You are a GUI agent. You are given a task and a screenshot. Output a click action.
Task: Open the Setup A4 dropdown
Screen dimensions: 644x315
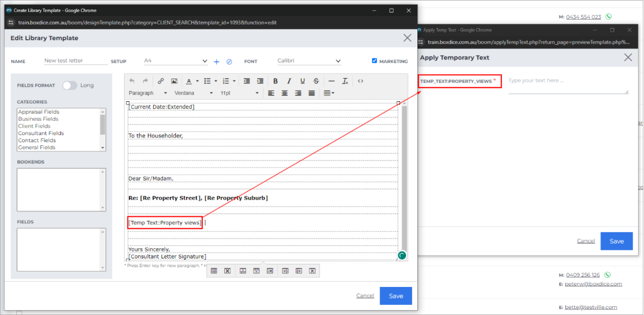176,61
